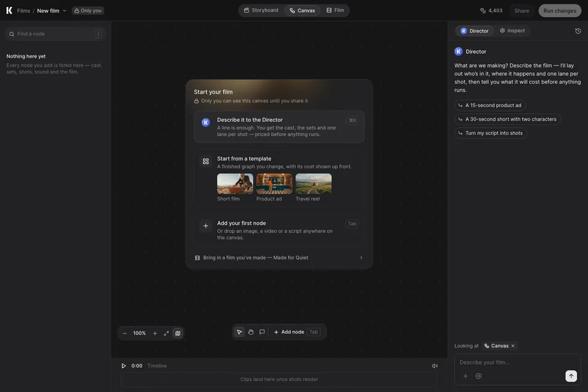Click the 100% zoom level
Image resolution: width=588 pixels, height=392 pixels.
(140, 333)
